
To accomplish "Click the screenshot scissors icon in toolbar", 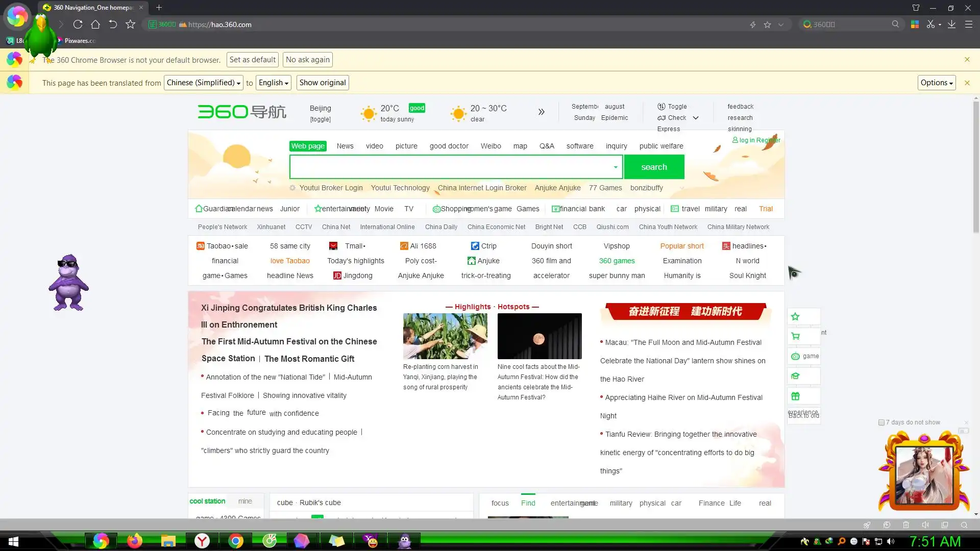I will 930,24.
